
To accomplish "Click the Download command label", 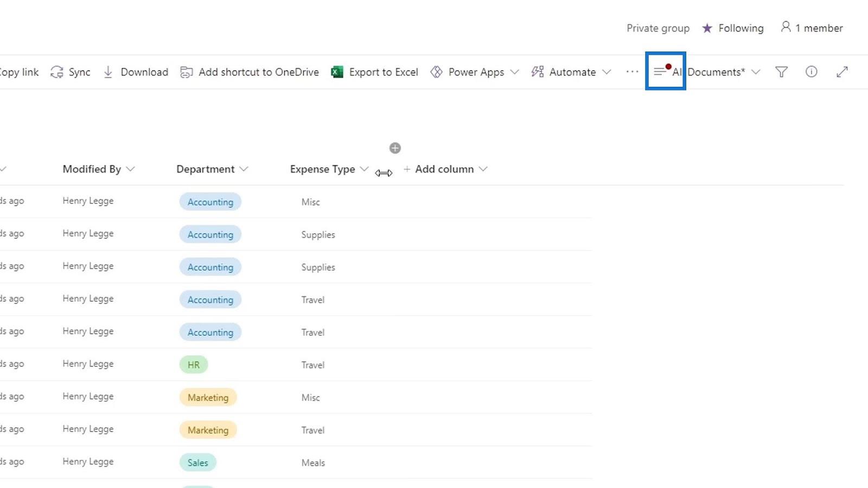I will click(144, 72).
